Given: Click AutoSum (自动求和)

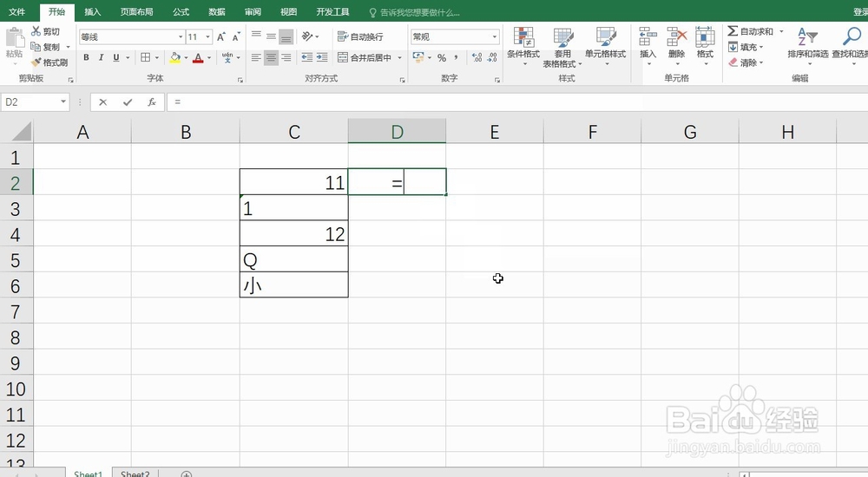Looking at the screenshot, I should pos(750,31).
